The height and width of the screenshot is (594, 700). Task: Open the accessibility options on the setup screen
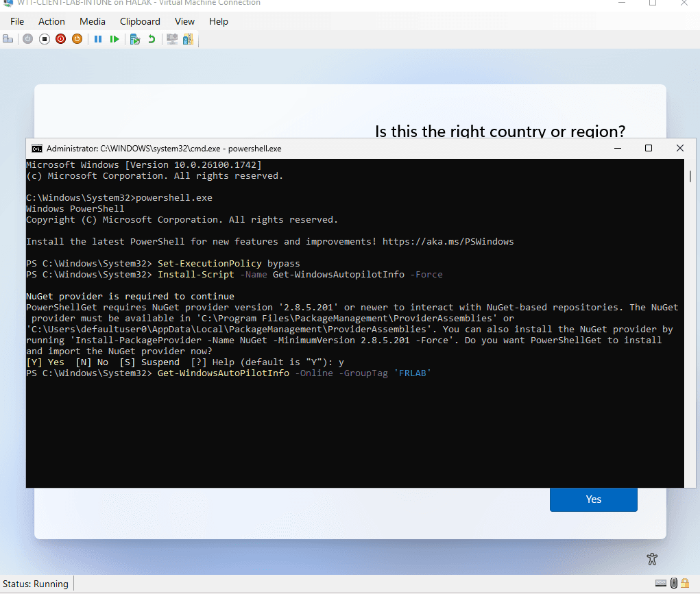point(651,559)
